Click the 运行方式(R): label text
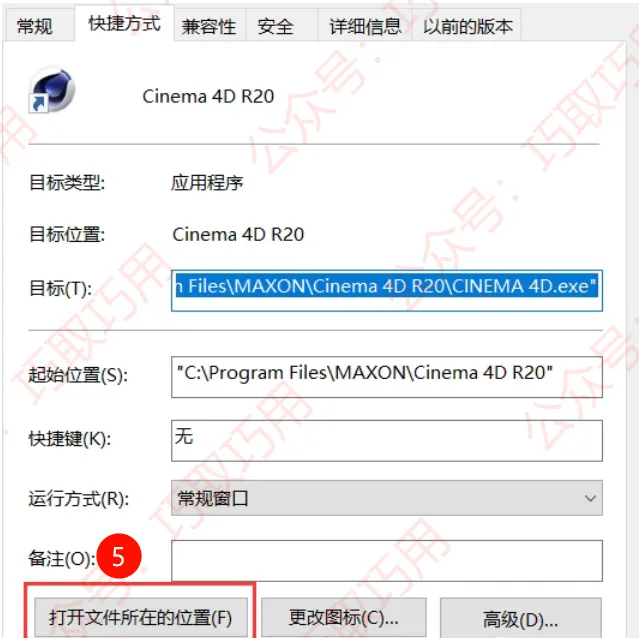The width and height of the screenshot is (639, 638). [79, 499]
